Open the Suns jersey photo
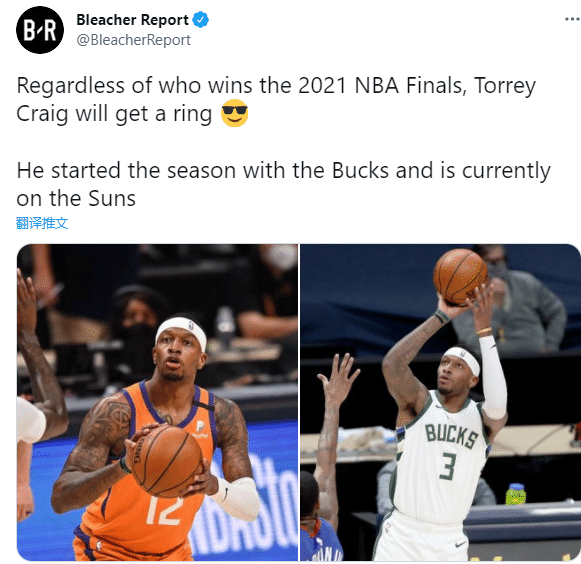 pyautogui.click(x=157, y=402)
